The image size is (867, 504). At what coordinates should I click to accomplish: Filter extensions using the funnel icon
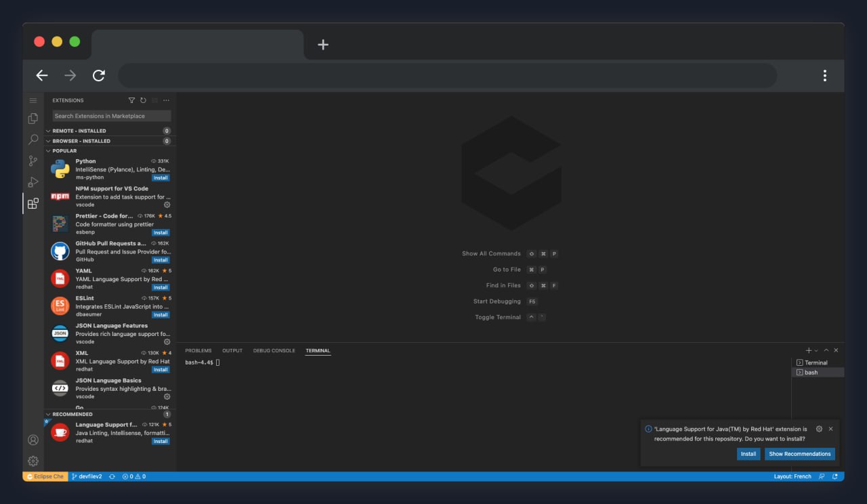[x=131, y=100]
